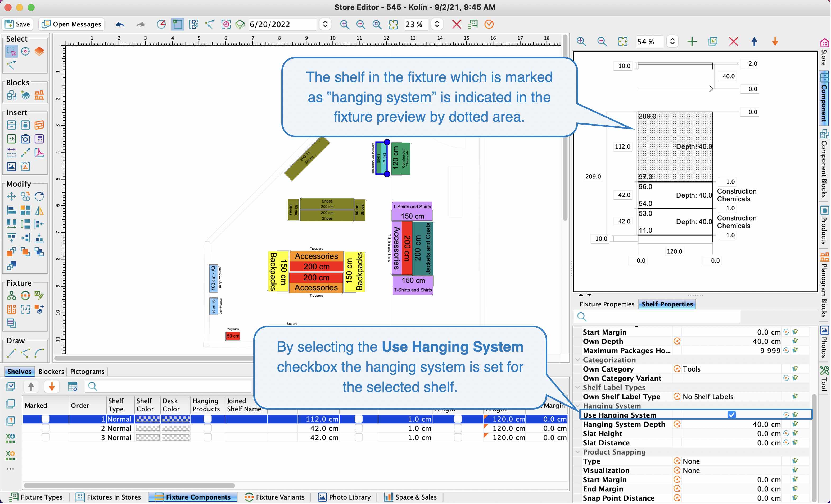The height and width of the screenshot is (504, 831).
Task: Click the redo arrow icon
Action: (141, 24)
